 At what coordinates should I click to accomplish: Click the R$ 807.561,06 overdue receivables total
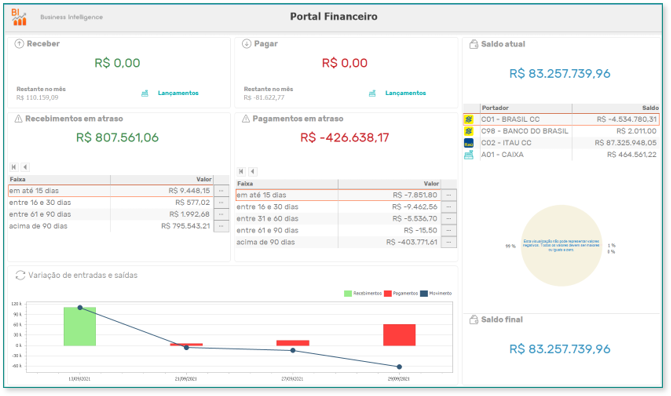click(x=117, y=137)
